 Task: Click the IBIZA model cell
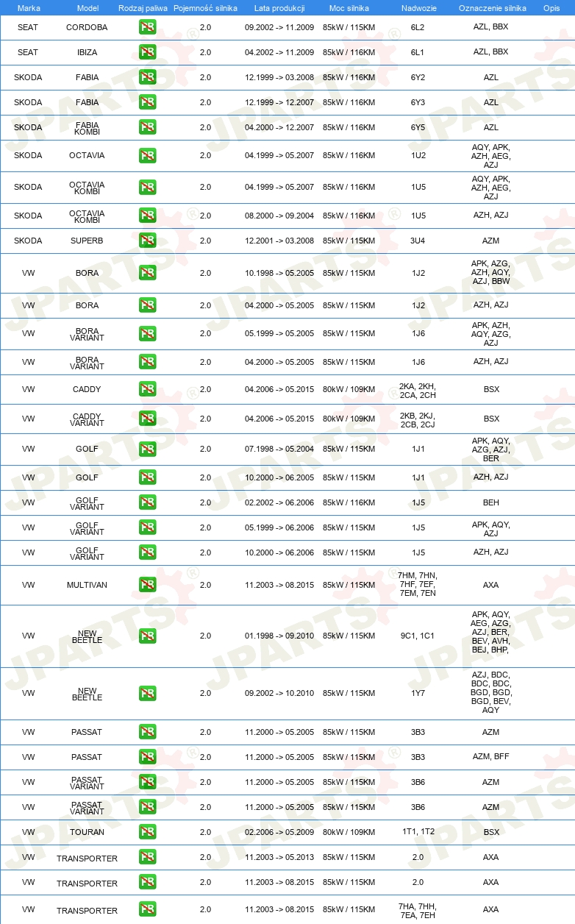click(x=87, y=52)
